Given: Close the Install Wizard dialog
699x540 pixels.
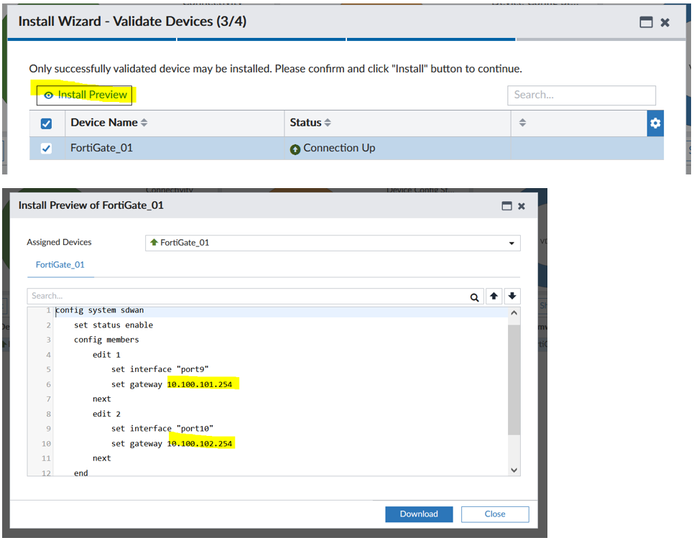Looking at the screenshot, I should click(x=665, y=22).
